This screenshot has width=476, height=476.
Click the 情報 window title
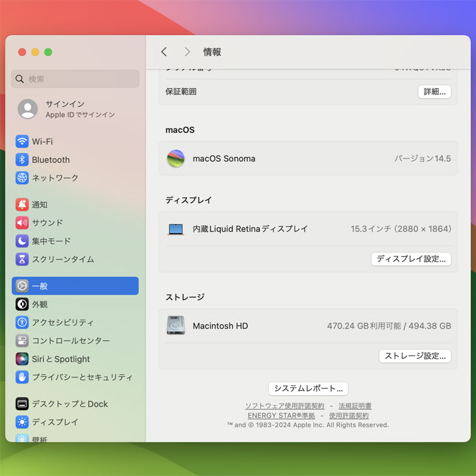(x=212, y=52)
